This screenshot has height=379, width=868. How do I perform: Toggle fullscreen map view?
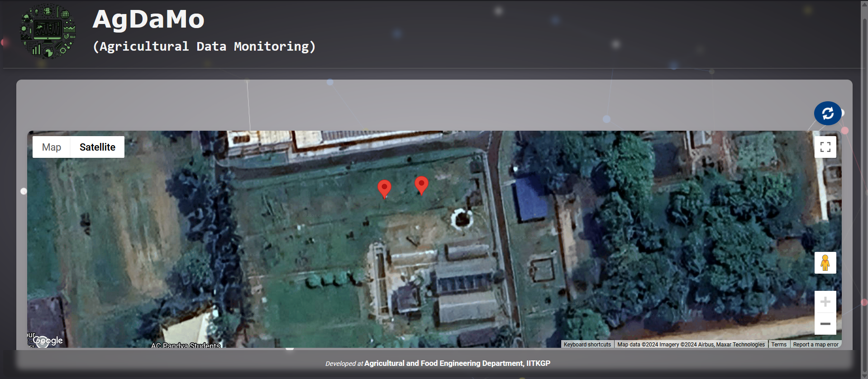825,147
